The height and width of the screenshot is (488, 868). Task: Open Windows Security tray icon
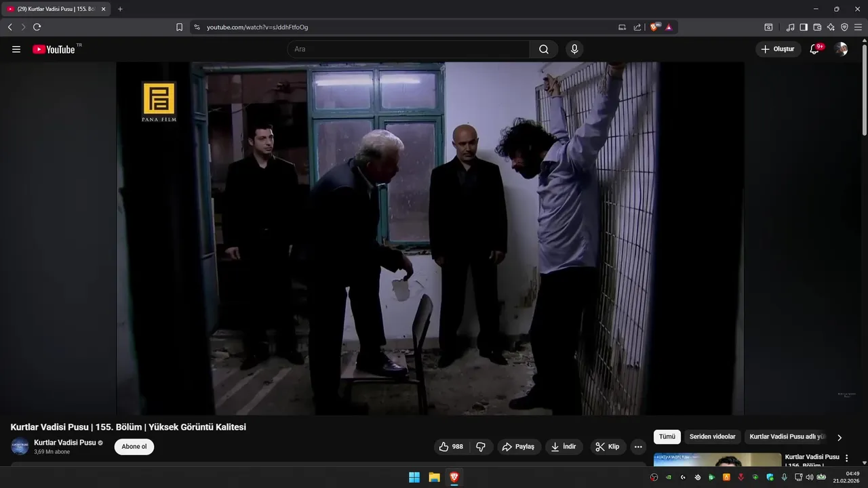[770, 477]
